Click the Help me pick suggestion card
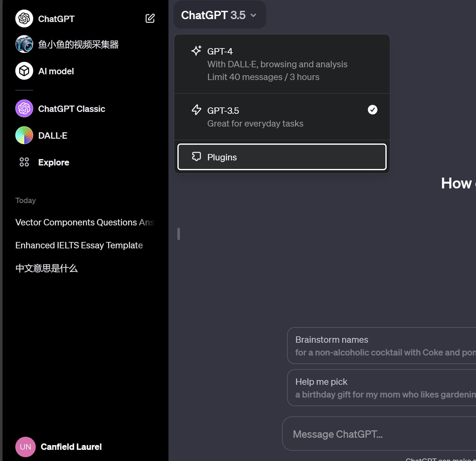 click(382, 388)
